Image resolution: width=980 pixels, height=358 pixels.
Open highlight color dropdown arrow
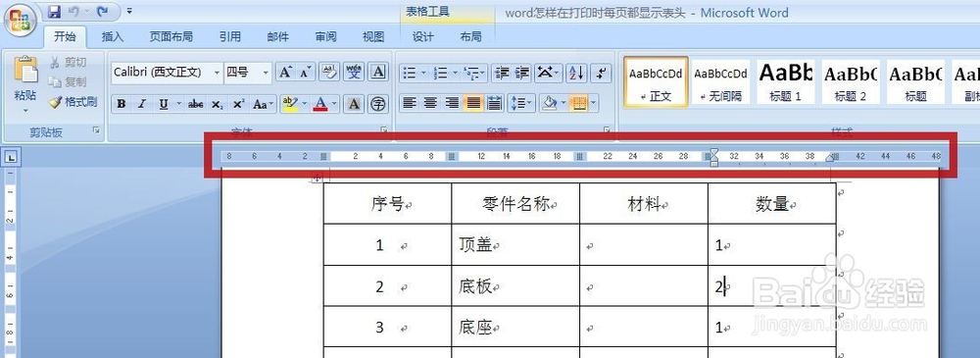click(x=304, y=104)
